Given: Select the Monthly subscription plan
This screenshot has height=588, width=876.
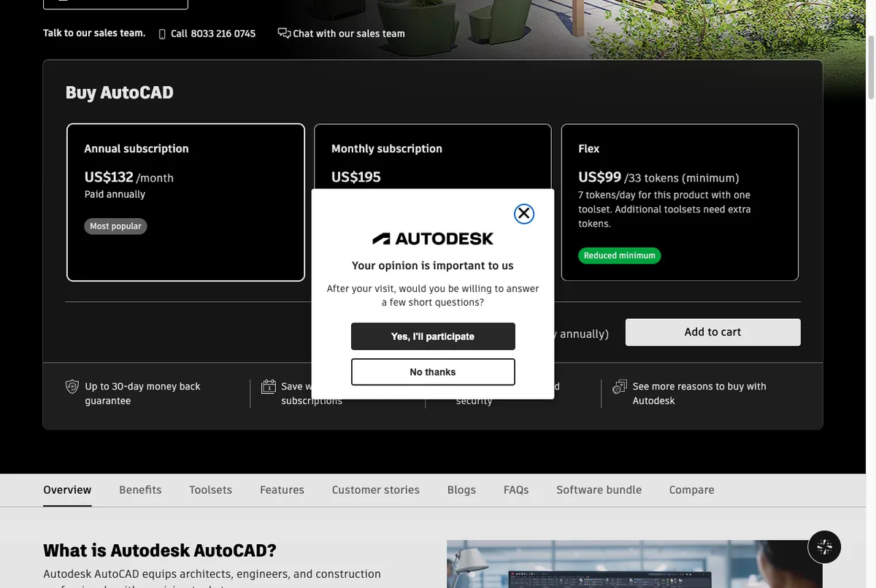Looking at the screenshot, I should pyautogui.click(x=433, y=156).
